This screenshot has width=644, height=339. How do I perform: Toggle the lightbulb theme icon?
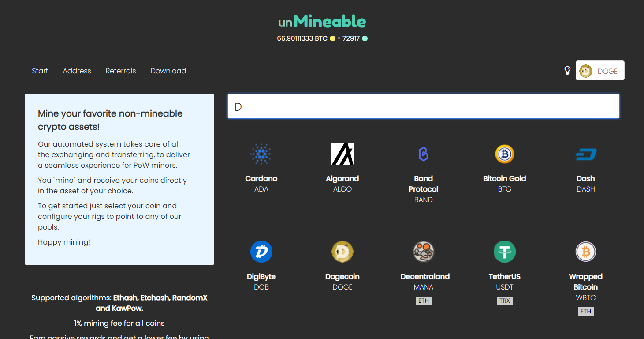point(568,71)
